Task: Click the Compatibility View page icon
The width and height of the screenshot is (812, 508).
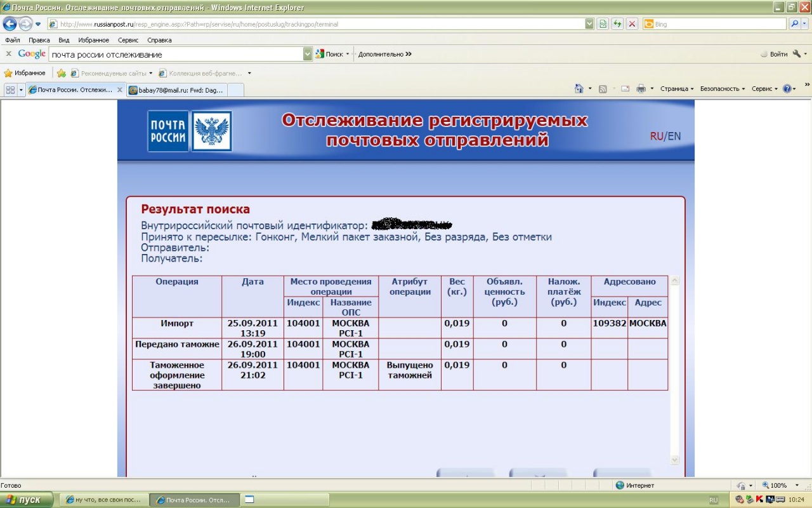Action: click(x=602, y=24)
